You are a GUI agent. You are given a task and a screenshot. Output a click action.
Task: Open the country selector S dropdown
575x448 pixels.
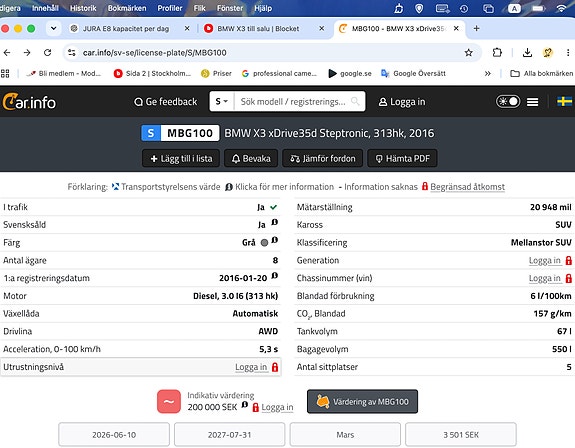[x=221, y=101]
